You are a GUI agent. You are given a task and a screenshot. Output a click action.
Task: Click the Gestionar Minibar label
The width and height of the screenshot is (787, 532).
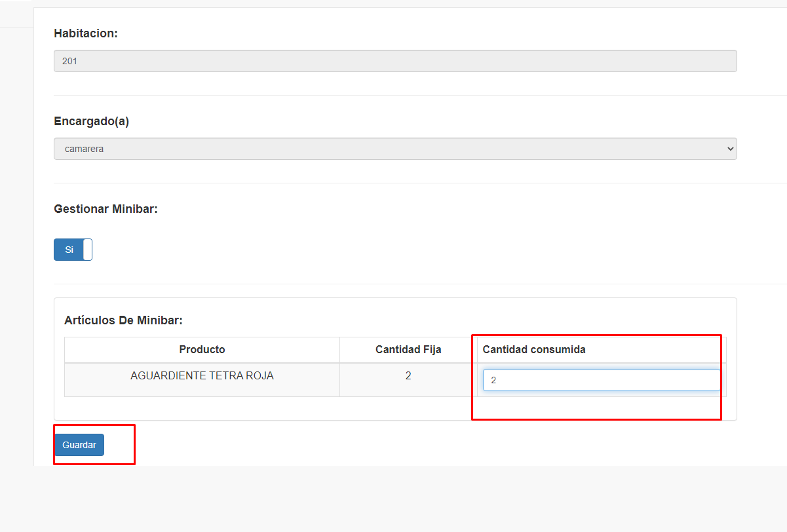106,209
